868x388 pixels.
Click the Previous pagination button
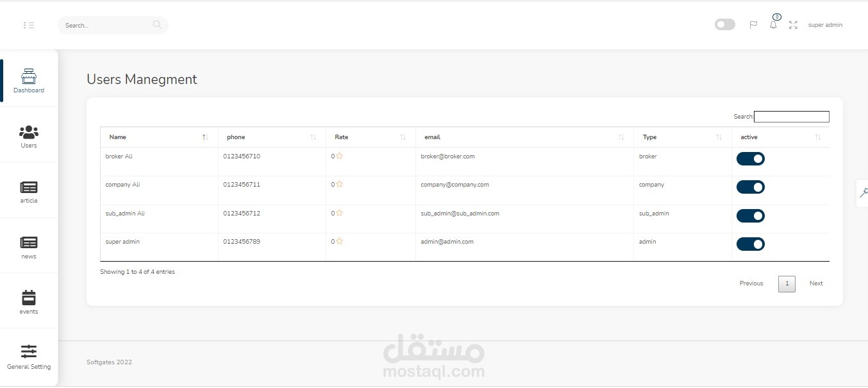pos(751,283)
